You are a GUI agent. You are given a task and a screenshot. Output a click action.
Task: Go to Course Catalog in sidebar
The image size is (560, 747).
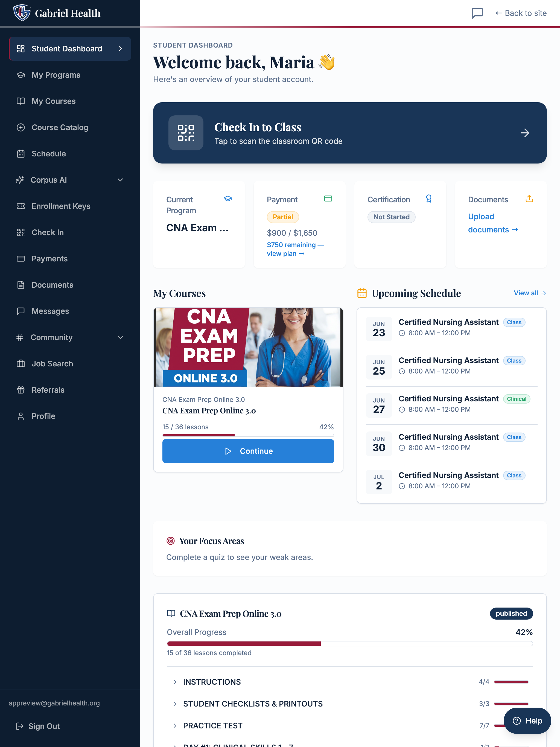point(70,127)
